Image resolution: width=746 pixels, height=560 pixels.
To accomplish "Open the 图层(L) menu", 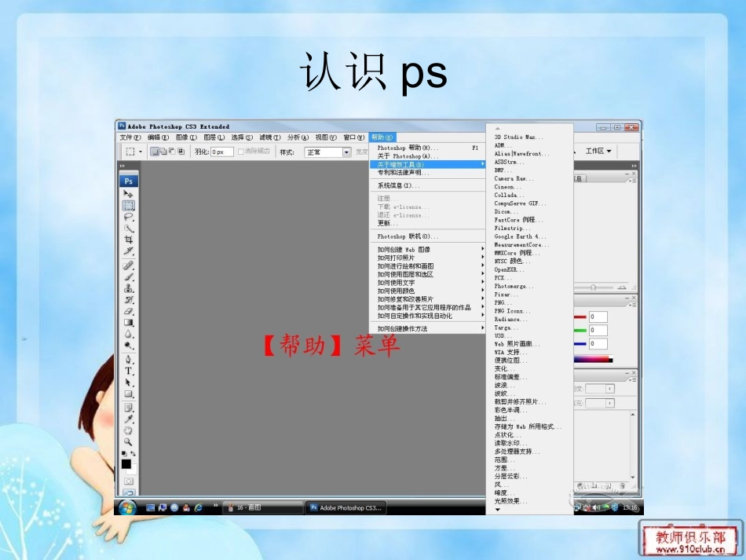I will click(214, 137).
